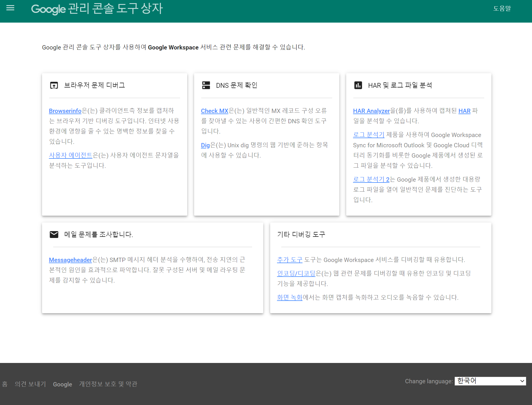Screen dimensions: 532x405
Task: Open the Check MX DNS tool
Action: coord(214,111)
